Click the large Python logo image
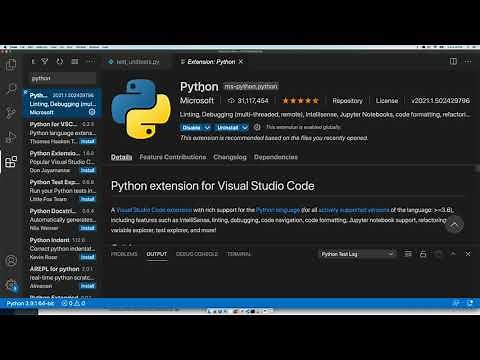480x360 pixels. [141, 109]
